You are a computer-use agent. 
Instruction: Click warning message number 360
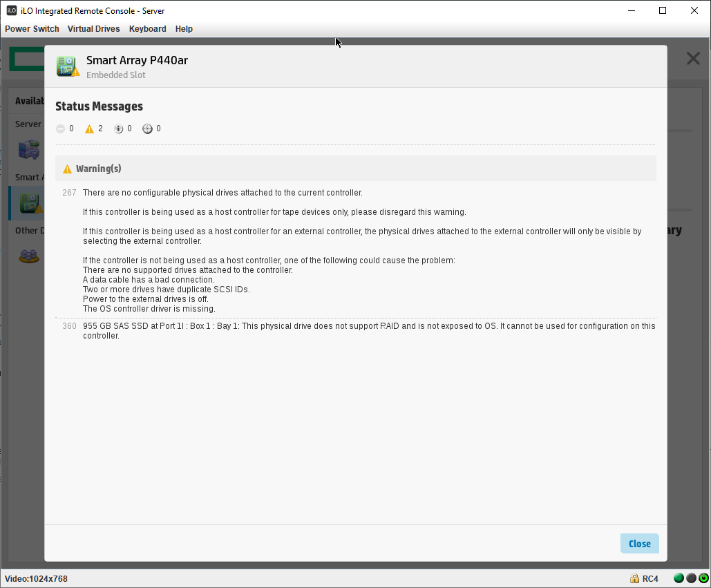69,326
